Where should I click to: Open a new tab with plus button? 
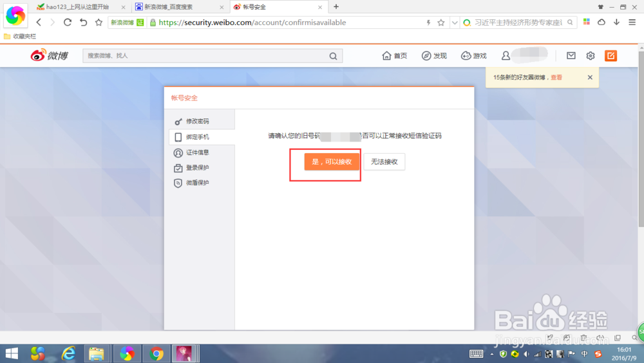(336, 6)
